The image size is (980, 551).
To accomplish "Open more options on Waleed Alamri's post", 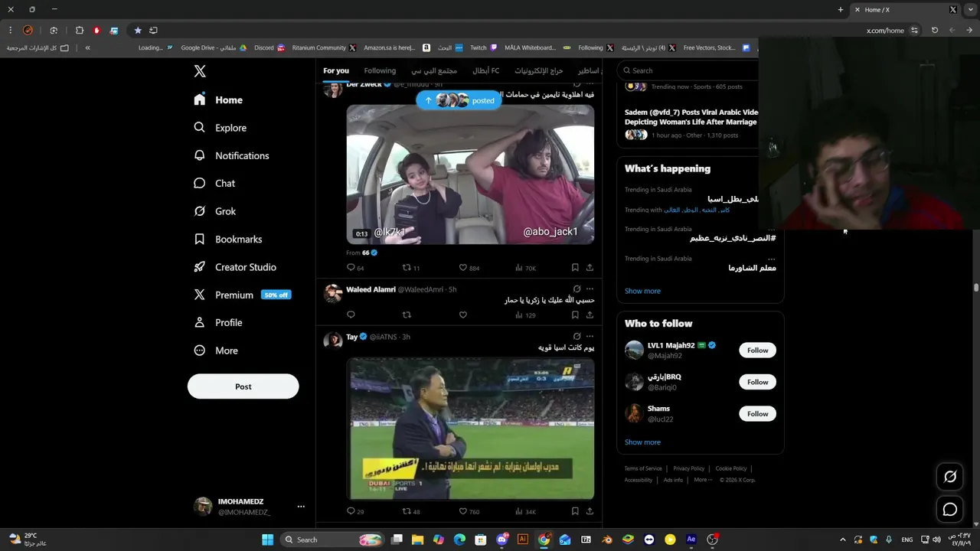I will [x=590, y=289].
